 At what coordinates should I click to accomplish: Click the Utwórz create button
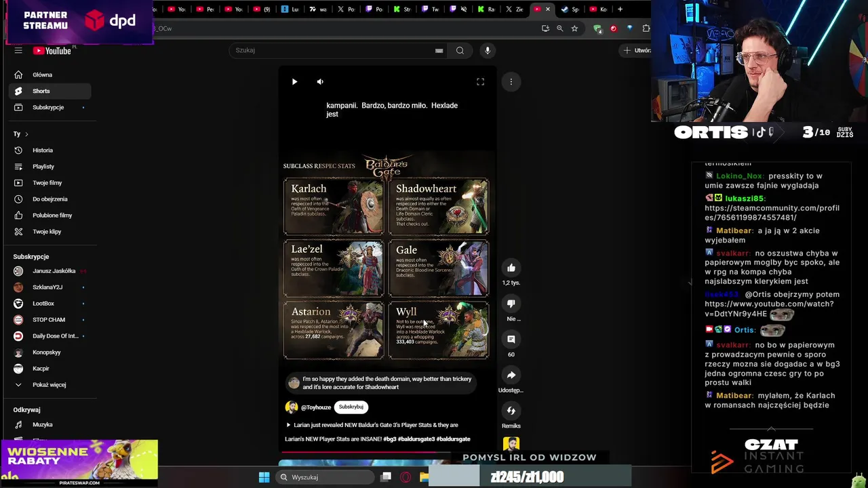[637, 50]
